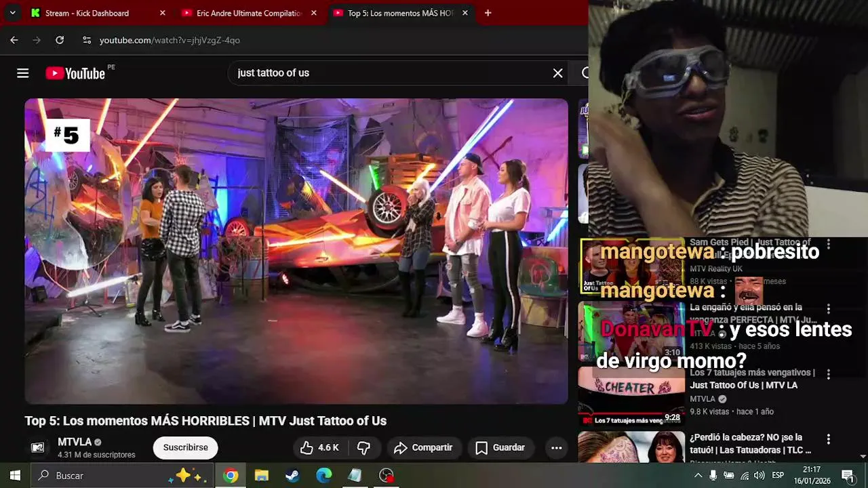Click the 4.31 M de suscriptores text
This screenshot has height=488, width=868.
[96, 455]
